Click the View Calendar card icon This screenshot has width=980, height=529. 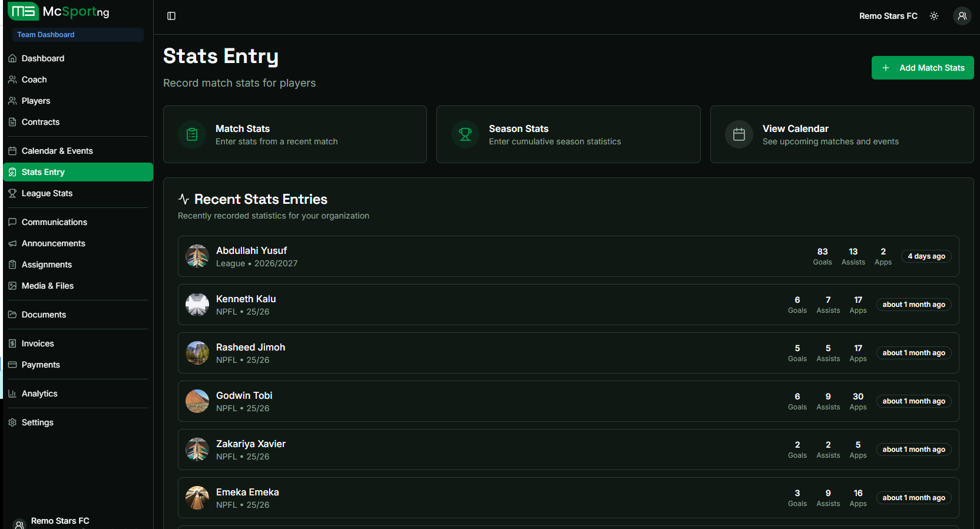(x=739, y=135)
